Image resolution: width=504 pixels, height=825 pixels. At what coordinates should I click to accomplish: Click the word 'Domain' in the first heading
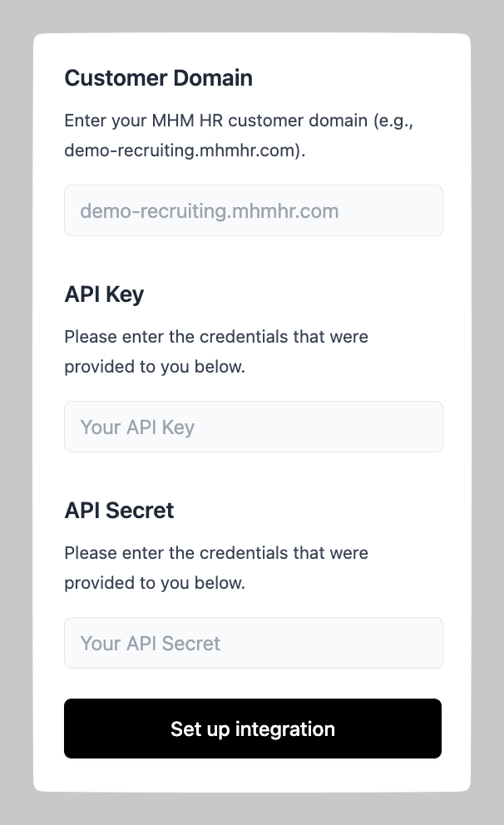click(x=213, y=78)
